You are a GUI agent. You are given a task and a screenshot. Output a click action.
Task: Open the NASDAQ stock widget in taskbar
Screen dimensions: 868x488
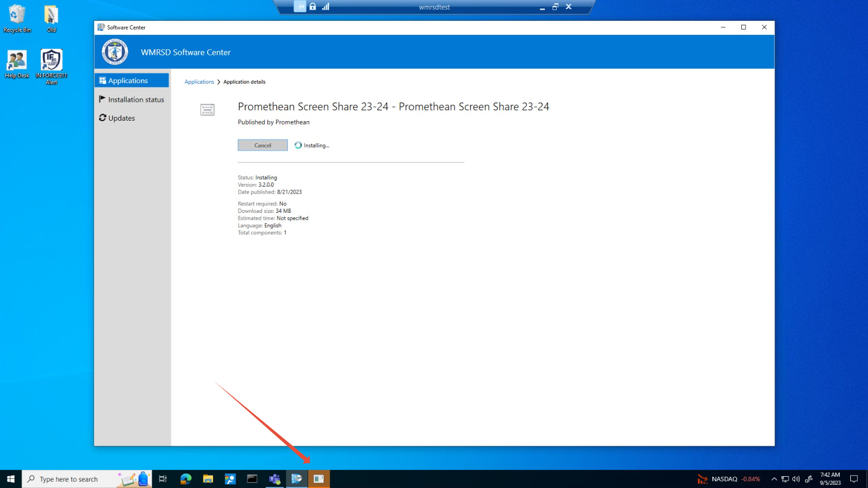click(728, 479)
